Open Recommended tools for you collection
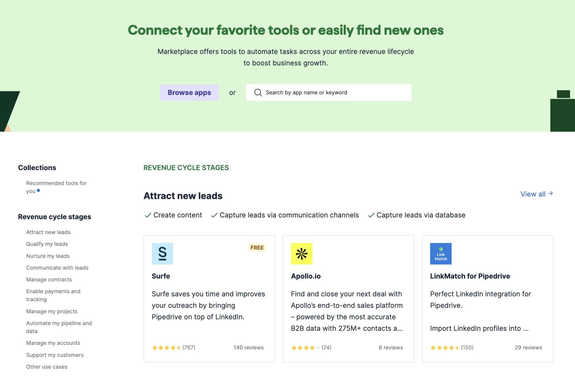This screenshot has height=392, width=575. (56, 187)
